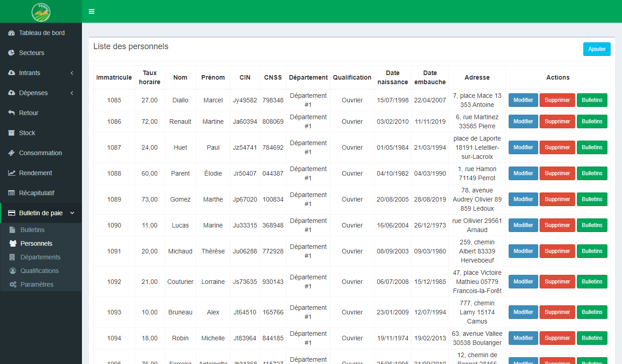Click the Consommation icon in sidebar

tap(11, 153)
